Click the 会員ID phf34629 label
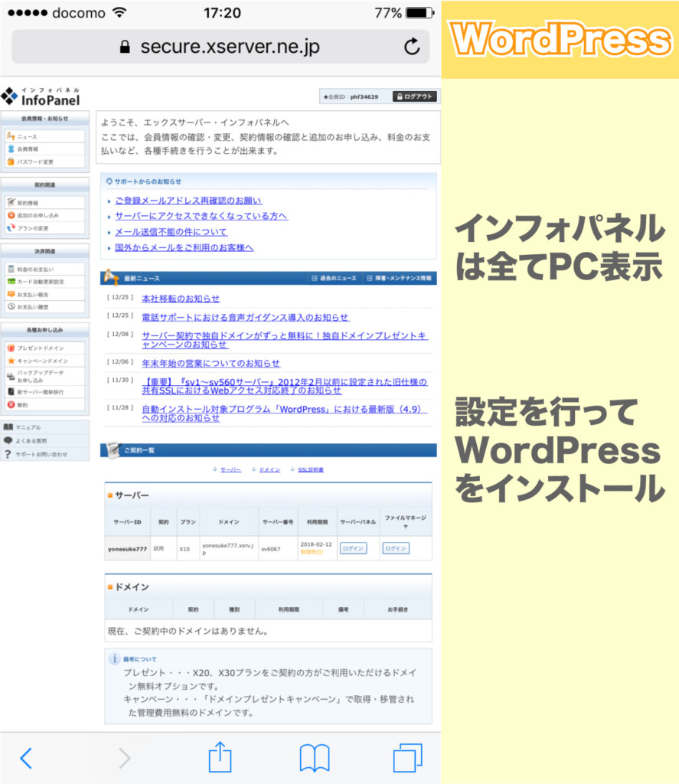 [351, 96]
